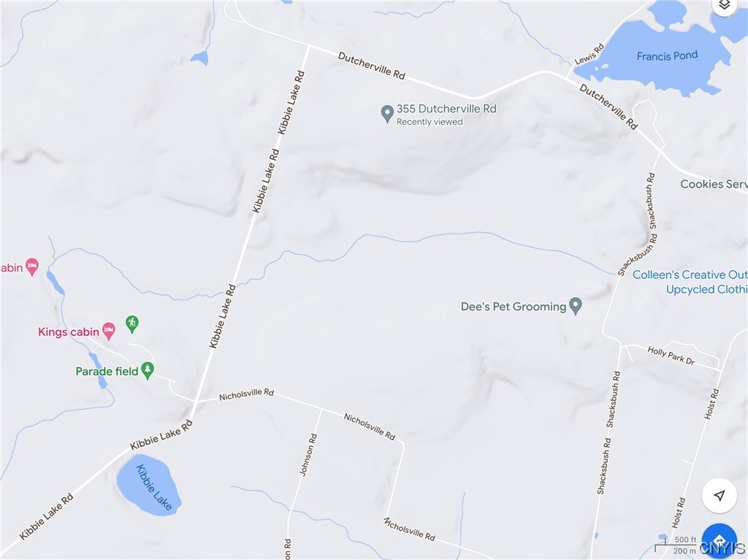
Task: Click the Johnson Rd road label
Action: tap(308, 455)
